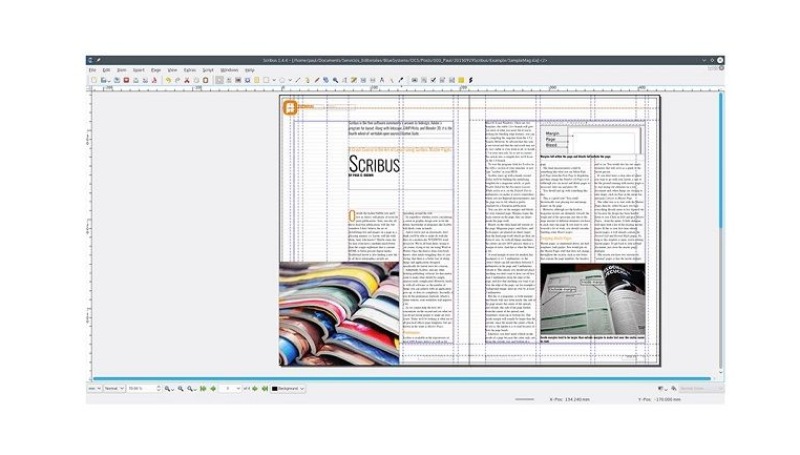The height and width of the screenshot is (455, 800).
Task: Select the Eye Dropper tool
Action: (x=401, y=80)
